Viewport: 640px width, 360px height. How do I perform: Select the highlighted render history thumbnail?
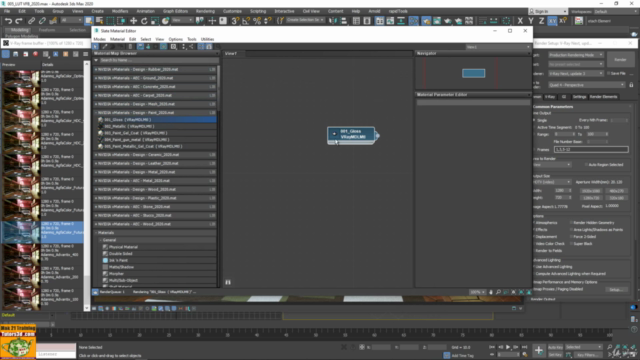tap(20, 231)
